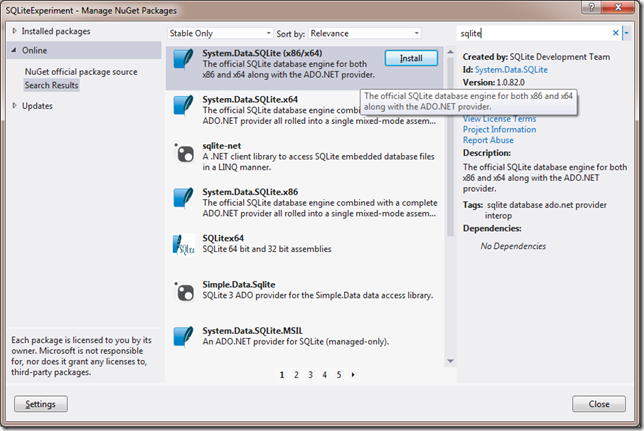Open the Sort by Relevance dropdown
The height and width of the screenshot is (431, 644).
click(365, 33)
